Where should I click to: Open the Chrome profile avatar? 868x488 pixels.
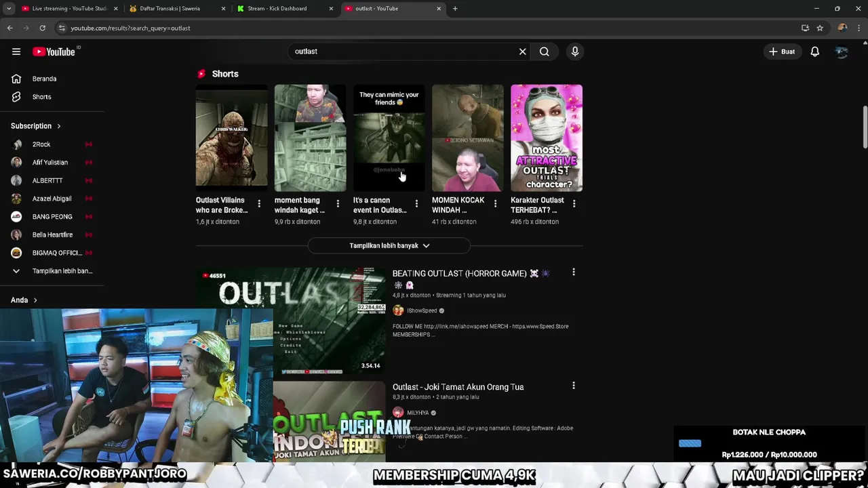842,28
